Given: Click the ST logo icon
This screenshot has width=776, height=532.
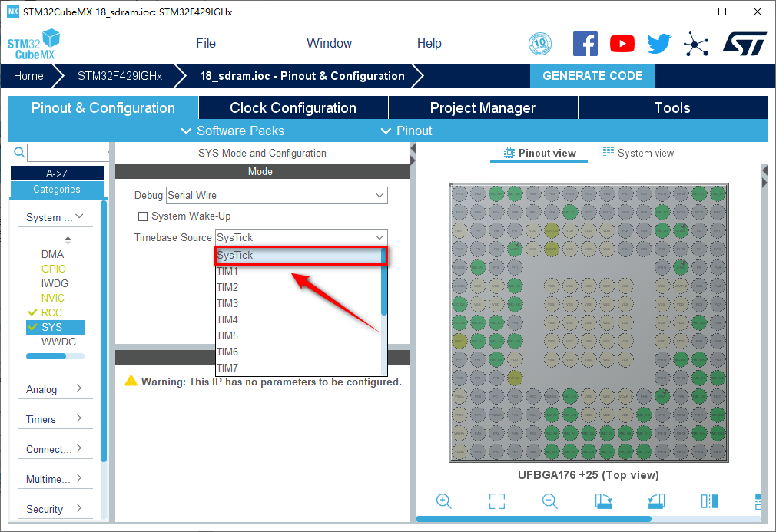Looking at the screenshot, I should [x=744, y=44].
